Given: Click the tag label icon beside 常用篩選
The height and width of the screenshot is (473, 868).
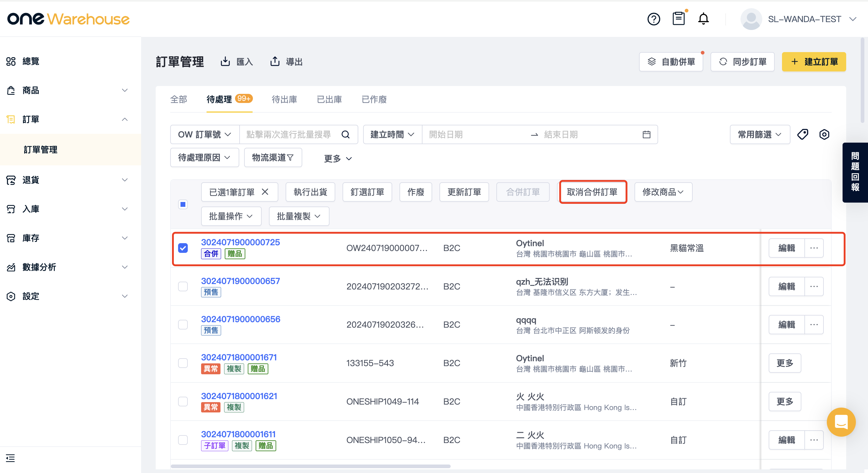Looking at the screenshot, I should (803, 134).
